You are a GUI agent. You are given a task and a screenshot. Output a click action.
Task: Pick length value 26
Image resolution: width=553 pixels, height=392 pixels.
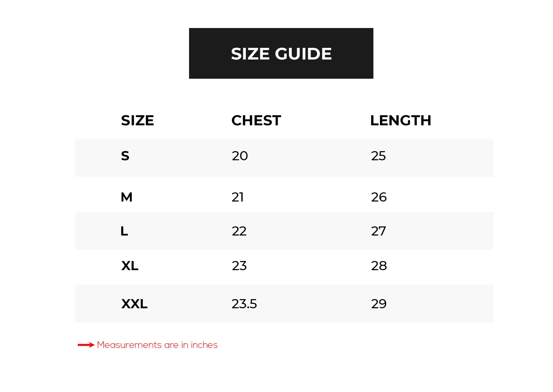[x=379, y=197]
